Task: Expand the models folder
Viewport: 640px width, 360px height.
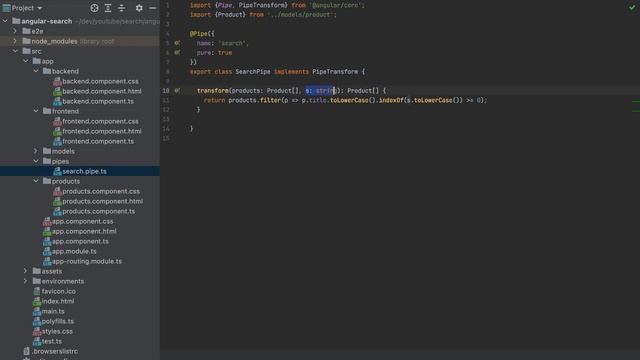Action: 36,151
